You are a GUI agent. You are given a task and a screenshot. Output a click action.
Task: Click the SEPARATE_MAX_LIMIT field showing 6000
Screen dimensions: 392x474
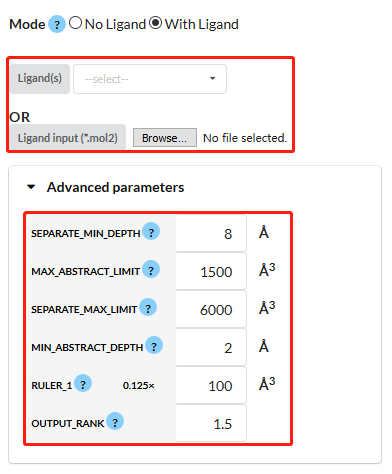click(211, 309)
